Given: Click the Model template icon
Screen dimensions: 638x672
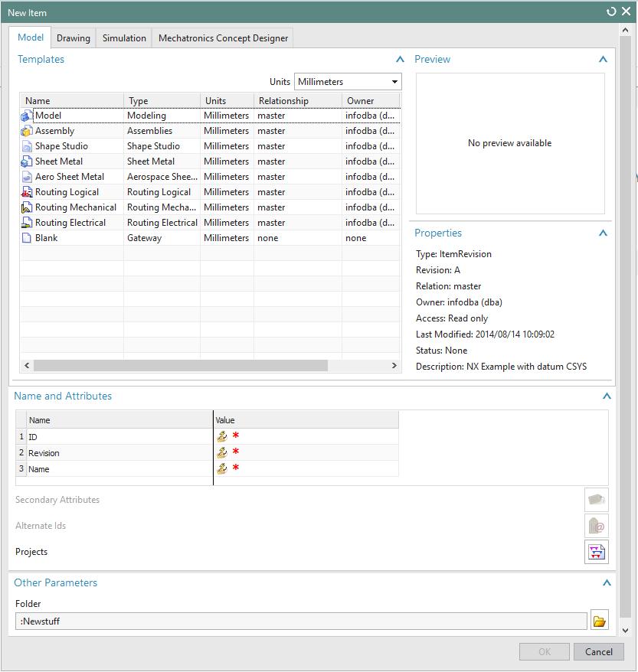Looking at the screenshot, I should 27,116.
